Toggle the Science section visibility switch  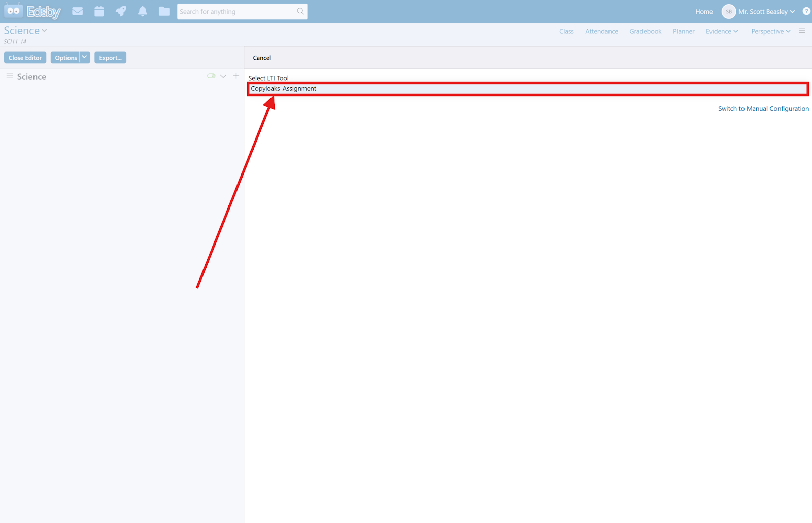(x=211, y=76)
